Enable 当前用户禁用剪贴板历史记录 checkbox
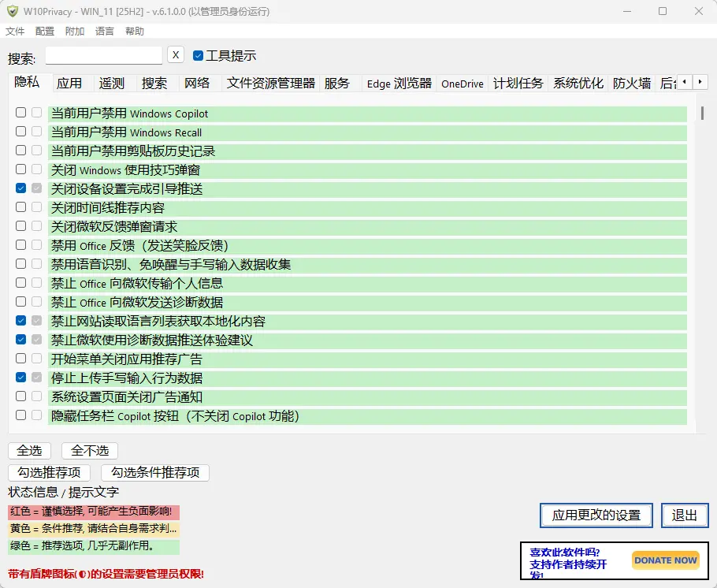The height and width of the screenshot is (588, 717). tap(20, 150)
